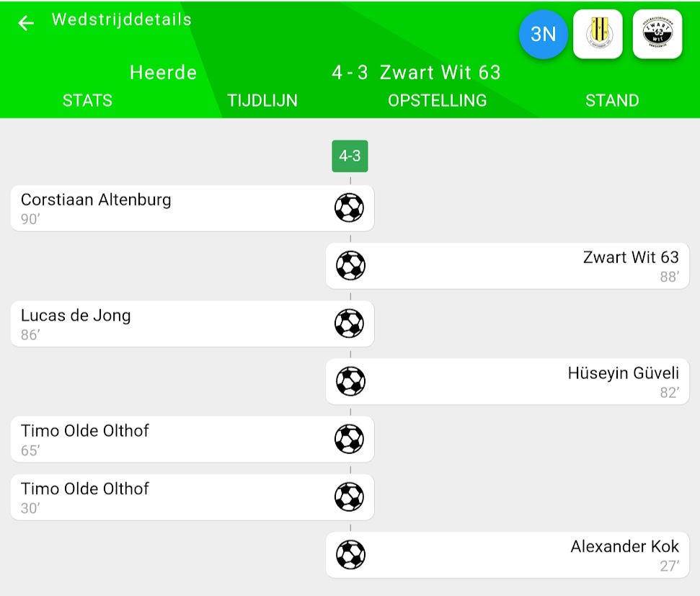Screen dimensions: 700x596
Task: Select the ball icon for Hüseyin Güveli
Action: pyautogui.click(x=350, y=381)
